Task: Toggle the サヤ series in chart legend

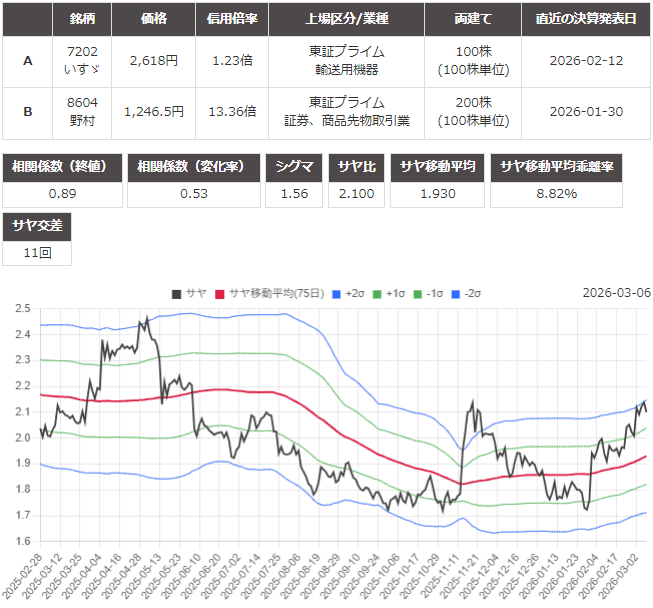Action: point(188,293)
